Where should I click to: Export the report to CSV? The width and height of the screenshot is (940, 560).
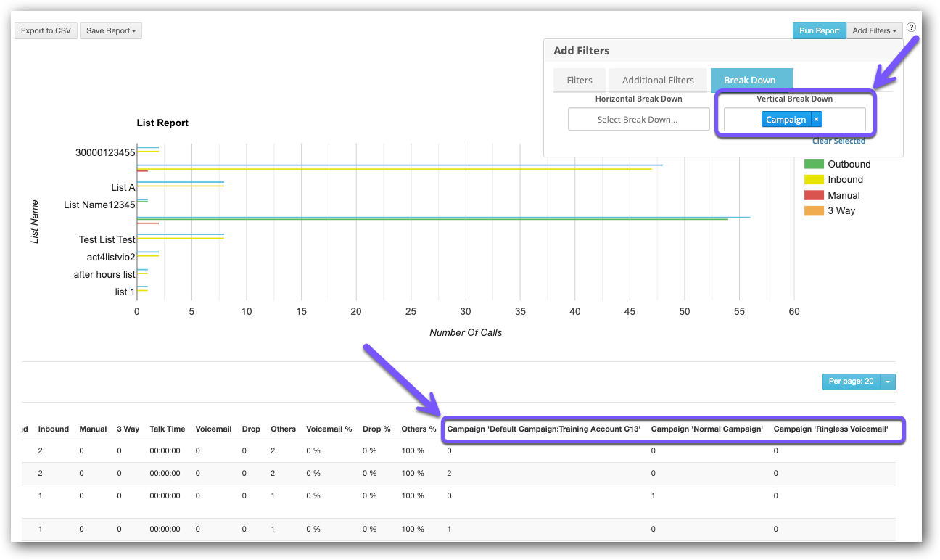pos(46,30)
